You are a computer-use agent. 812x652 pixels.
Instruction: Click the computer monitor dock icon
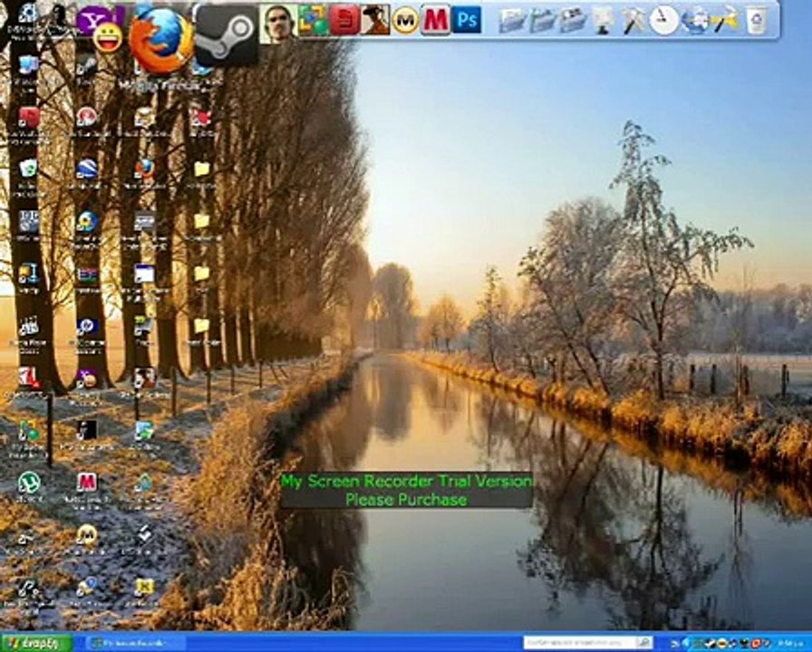(x=603, y=21)
